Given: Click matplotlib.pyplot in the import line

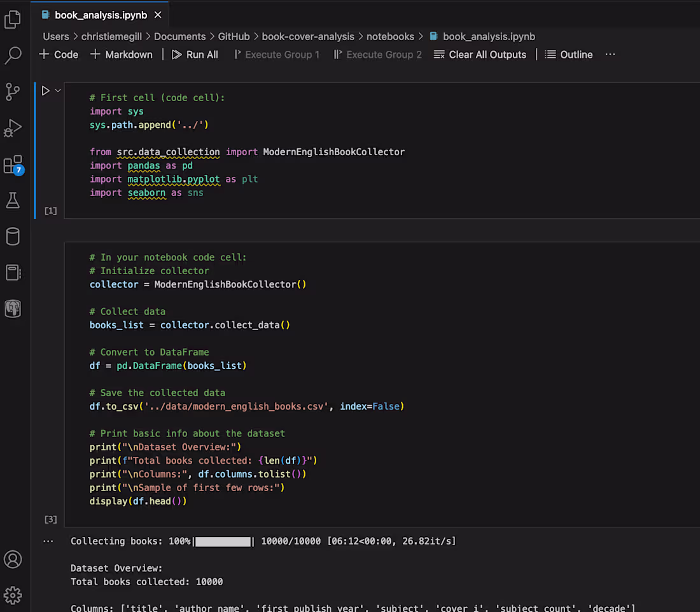Looking at the screenshot, I should (174, 179).
